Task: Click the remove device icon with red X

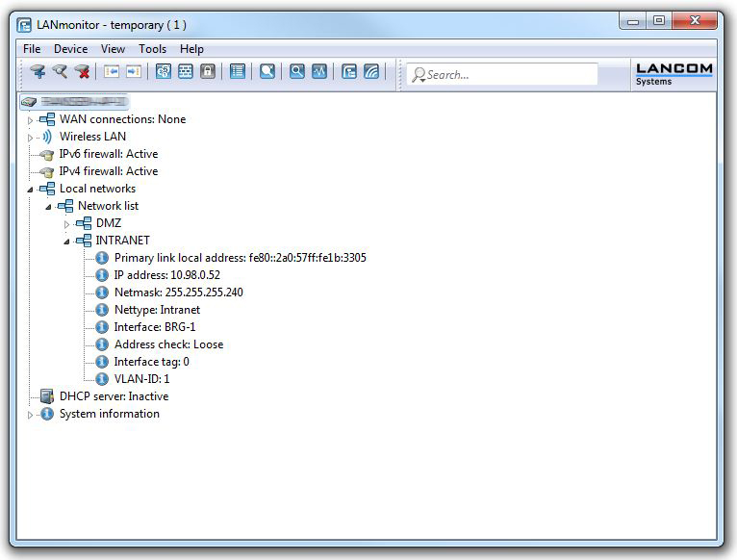Action: pos(82,71)
